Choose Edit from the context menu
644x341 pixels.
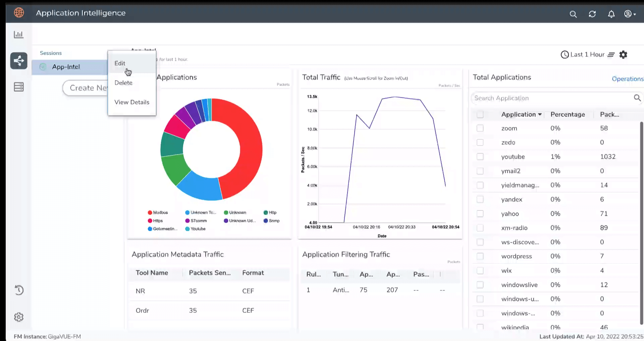(x=120, y=63)
